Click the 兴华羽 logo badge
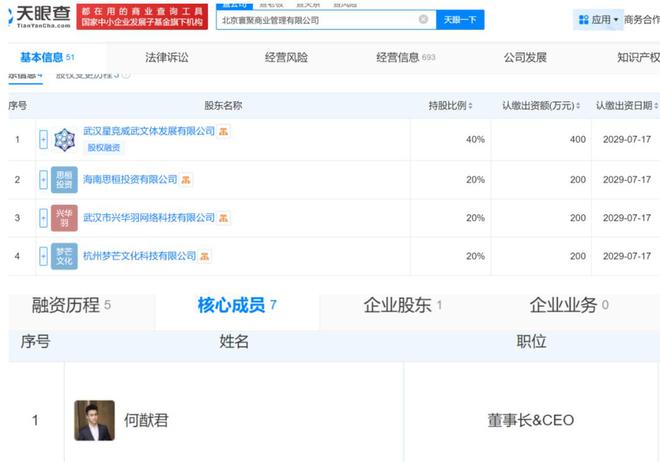The height and width of the screenshot is (462, 660). 64,217
